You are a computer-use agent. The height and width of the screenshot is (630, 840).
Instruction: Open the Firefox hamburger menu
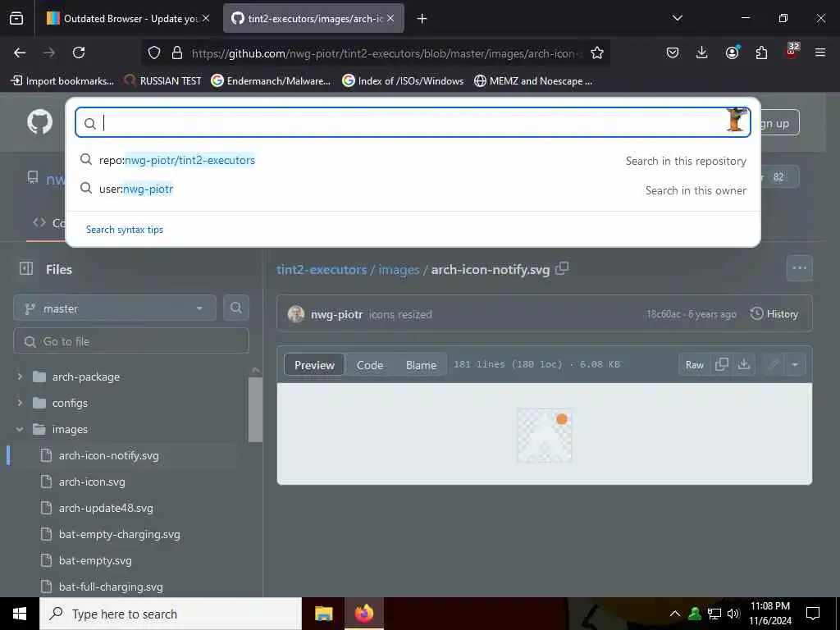point(820,52)
